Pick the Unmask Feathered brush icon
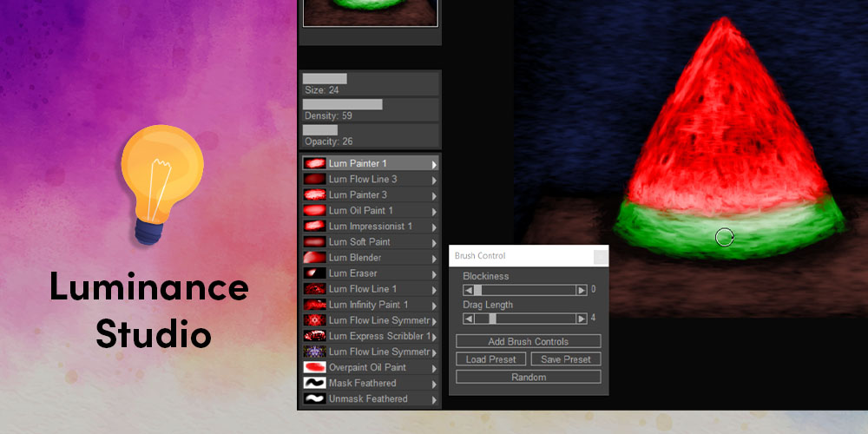868x434 pixels. click(314, 398)
